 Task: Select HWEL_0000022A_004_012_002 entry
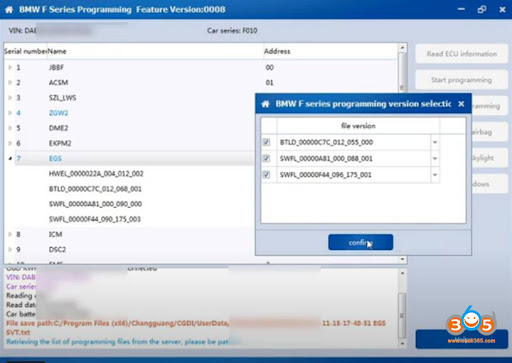point(96,174)
